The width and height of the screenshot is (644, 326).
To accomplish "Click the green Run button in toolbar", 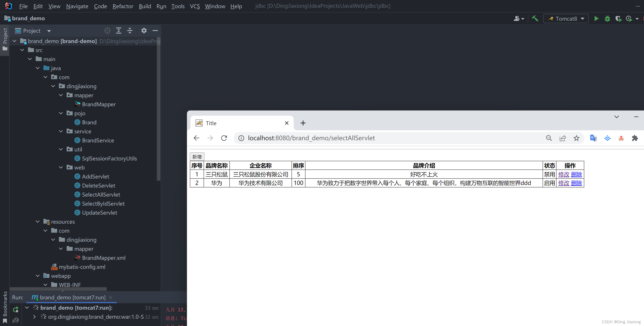I will pos(596,18).
